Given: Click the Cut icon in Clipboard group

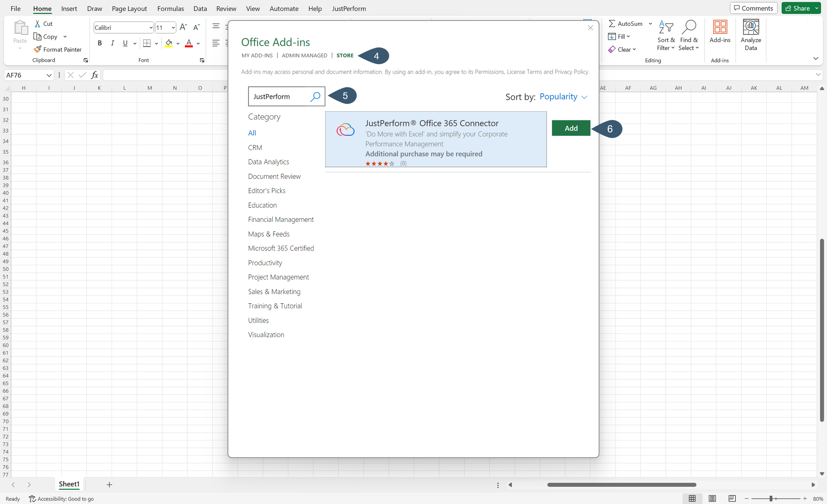Looking at the screenshot, I should [x=38, y=23].
